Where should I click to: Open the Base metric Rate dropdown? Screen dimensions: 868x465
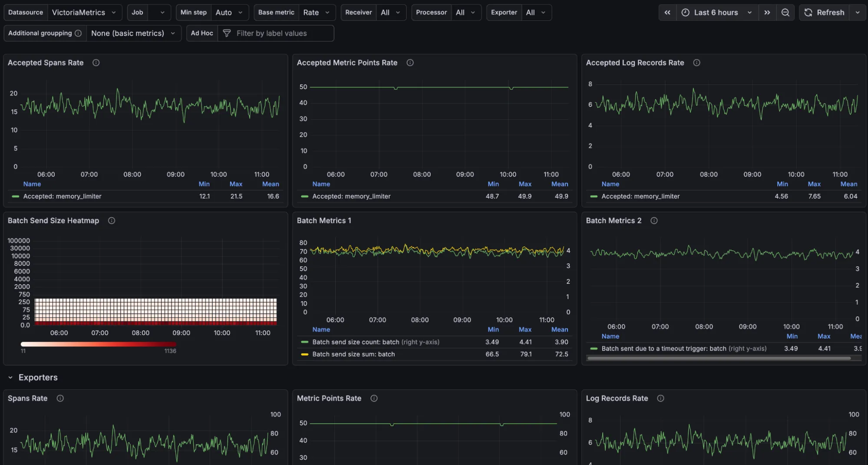(316, 13)
